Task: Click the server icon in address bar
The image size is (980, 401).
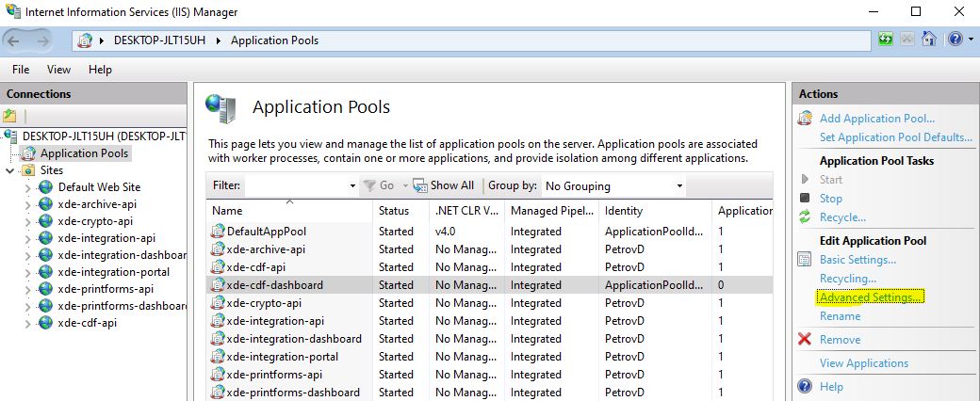Action: [85, 40]
